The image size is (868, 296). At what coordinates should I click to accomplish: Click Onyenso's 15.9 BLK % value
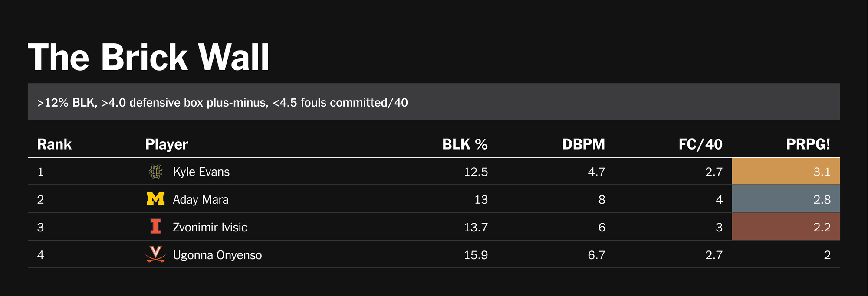pyautogui.click(x=476, y=255)
